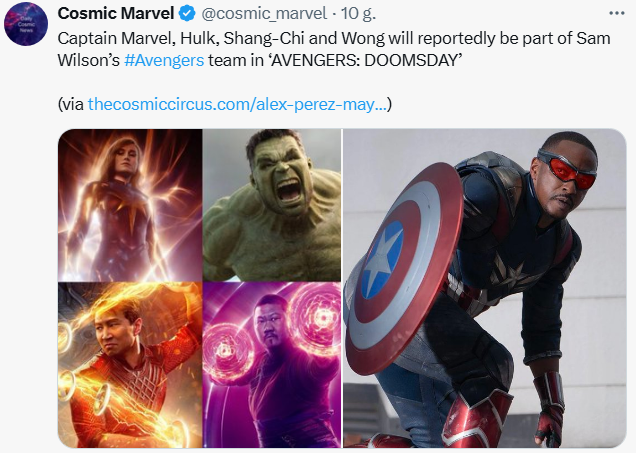
Task: Open the Sam Wilson Captain America photo
Action: pos(485,288)
